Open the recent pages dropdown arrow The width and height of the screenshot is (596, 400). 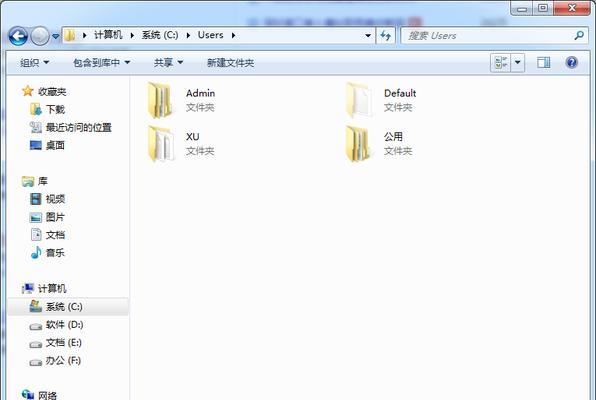tap(55, 37)
